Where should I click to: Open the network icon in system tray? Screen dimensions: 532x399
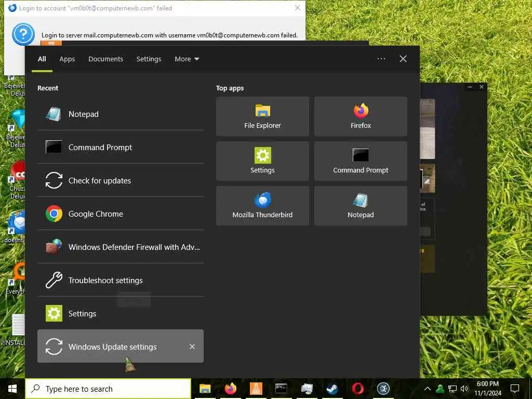point(453,389)
